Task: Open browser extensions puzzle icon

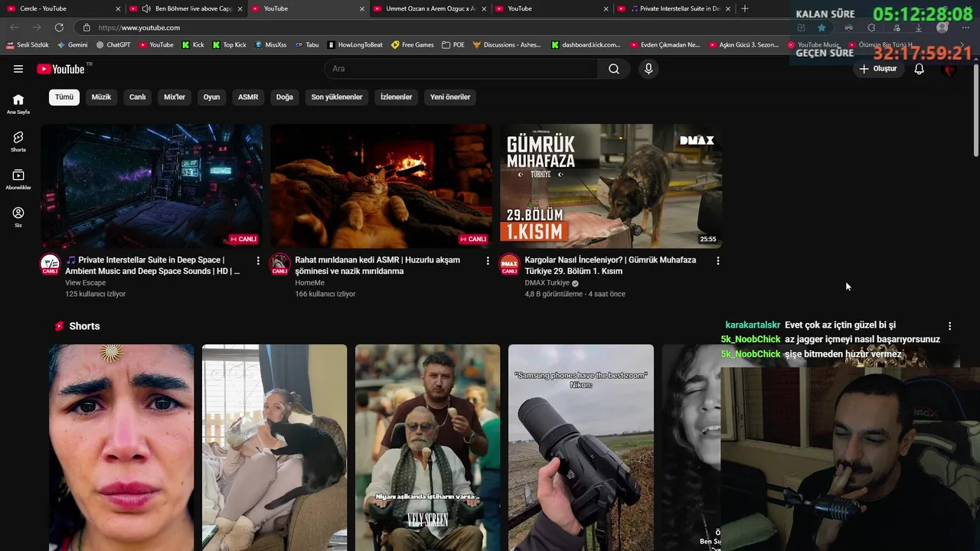Action: 871,28
